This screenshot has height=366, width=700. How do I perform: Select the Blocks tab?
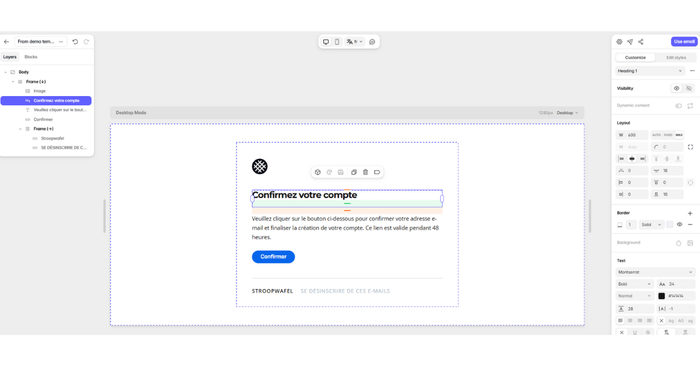coord(31,57)
